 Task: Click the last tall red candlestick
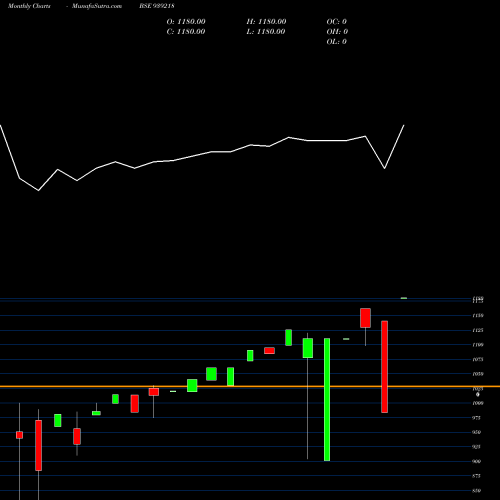click(x=384, y=367)
